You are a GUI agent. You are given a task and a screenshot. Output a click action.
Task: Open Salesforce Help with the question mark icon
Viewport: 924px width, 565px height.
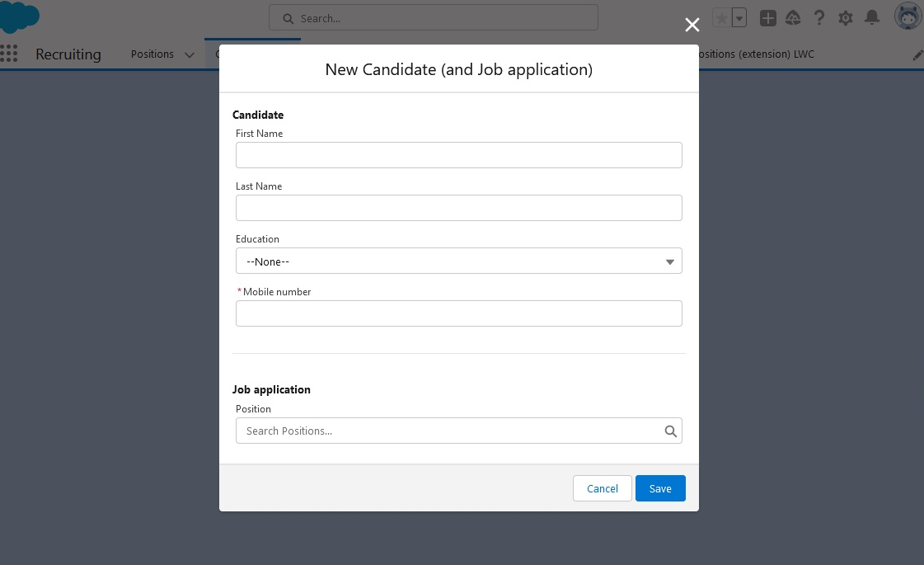point(819,17)
